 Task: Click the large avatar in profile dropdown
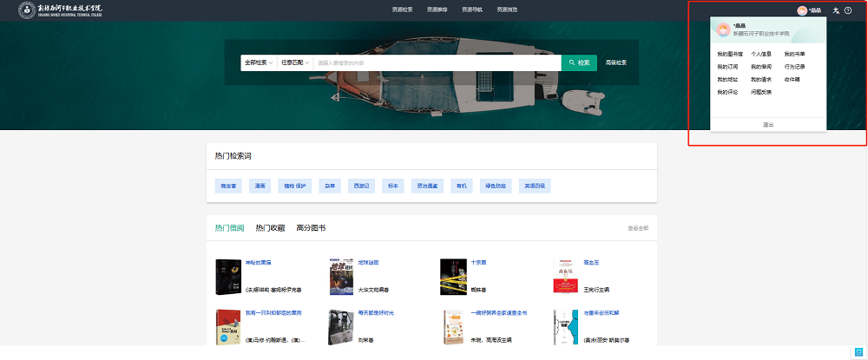click(x=723, y=30)
